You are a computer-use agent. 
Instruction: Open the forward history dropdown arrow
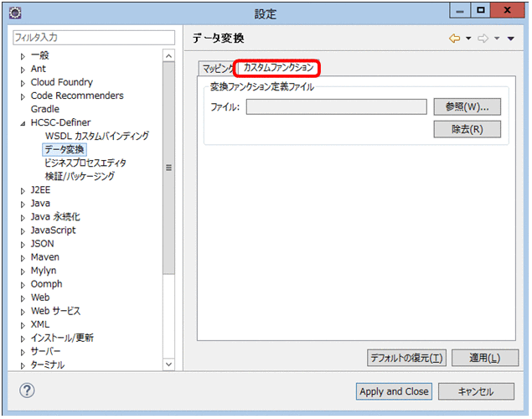coord(497,39)
